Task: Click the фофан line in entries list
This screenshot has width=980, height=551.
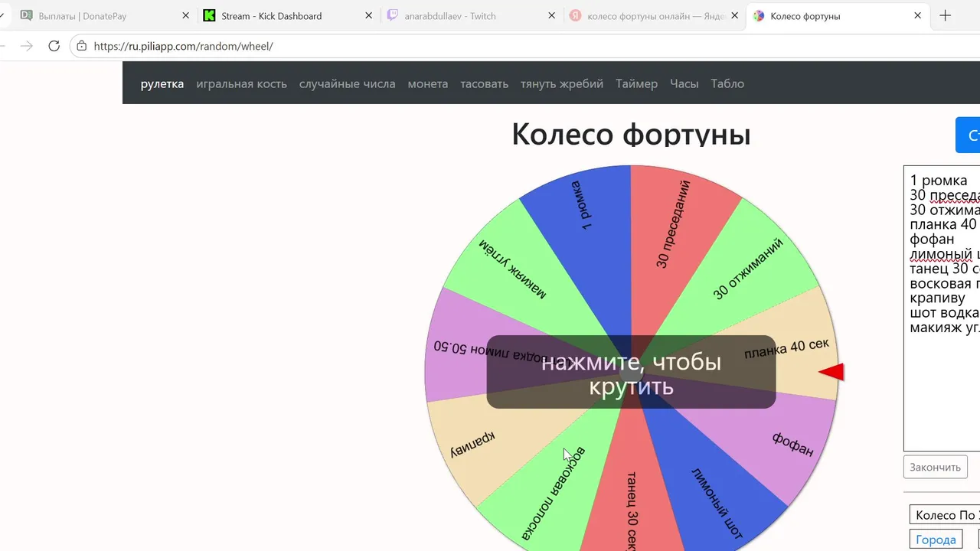Action: [x=932, y=240]
